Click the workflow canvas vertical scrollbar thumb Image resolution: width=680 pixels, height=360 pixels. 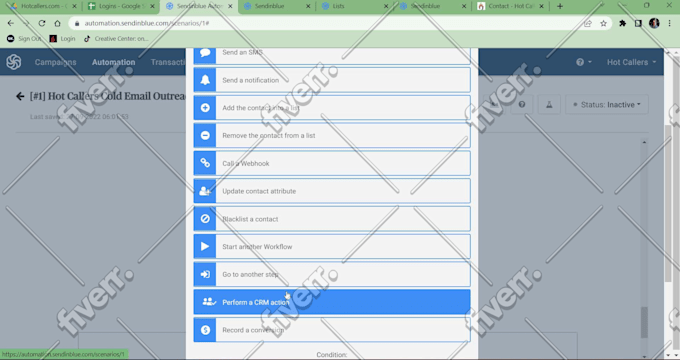click(x=644, y=322)
